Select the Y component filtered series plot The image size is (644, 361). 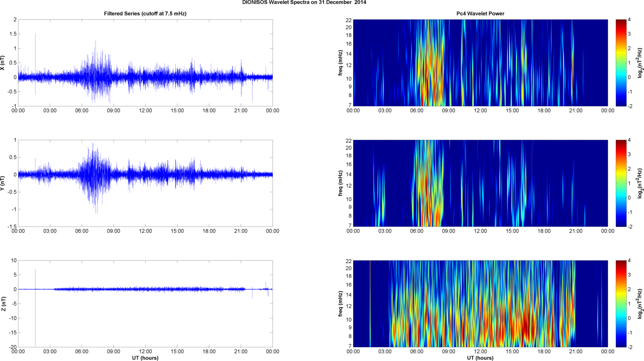coord(145,183)
